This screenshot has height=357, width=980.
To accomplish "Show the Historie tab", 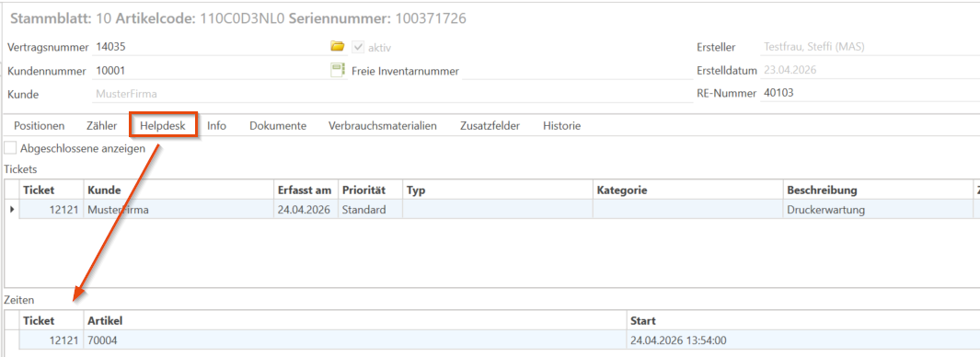I will (x=562, y=126).
